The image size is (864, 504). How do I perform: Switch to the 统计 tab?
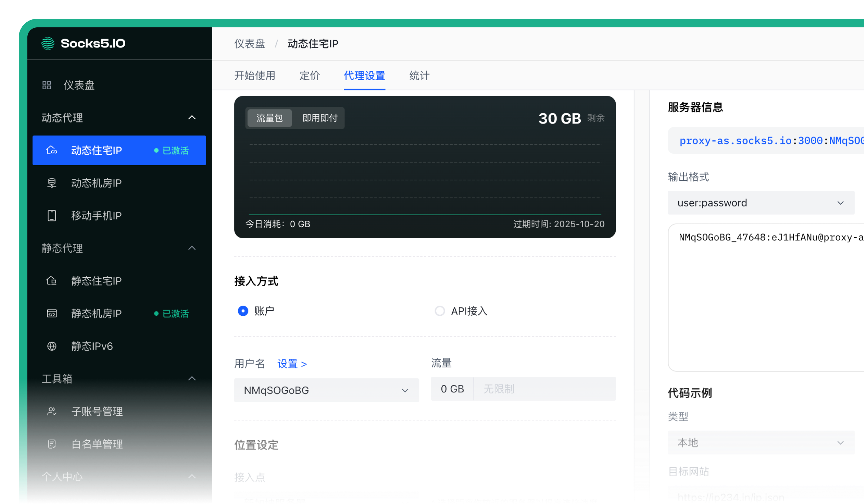tap(419, 76)
